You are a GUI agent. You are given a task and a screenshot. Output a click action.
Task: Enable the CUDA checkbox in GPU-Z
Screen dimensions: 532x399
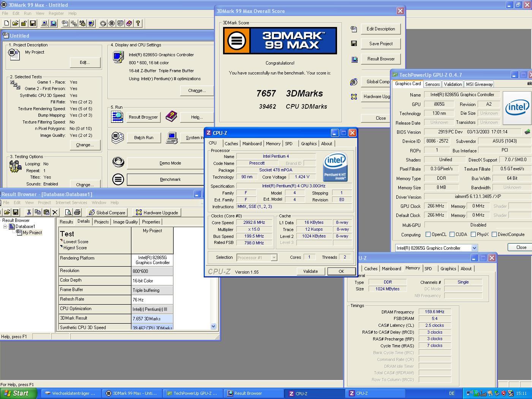pyautogui.click(x=452, y=234)
